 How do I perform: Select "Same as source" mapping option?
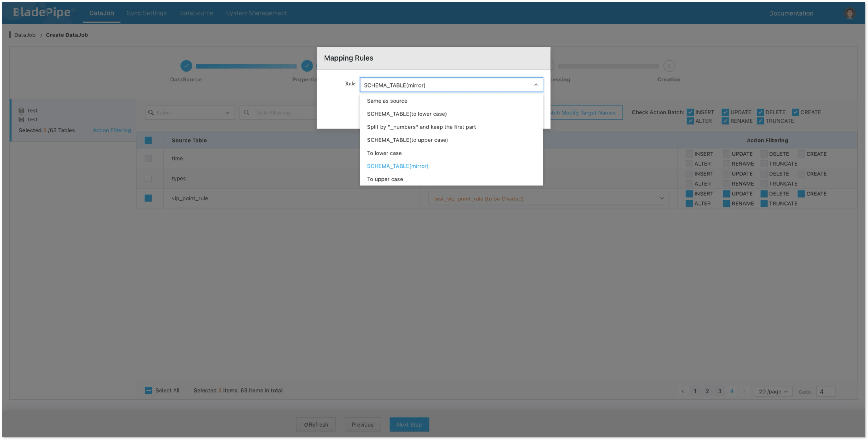point(387,101)
